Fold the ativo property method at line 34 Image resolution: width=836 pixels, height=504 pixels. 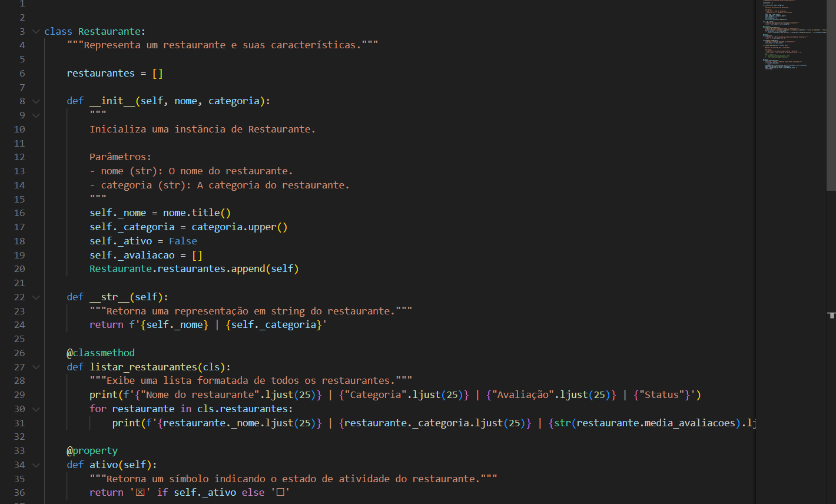pyautogui.click(x=36, y=465)
